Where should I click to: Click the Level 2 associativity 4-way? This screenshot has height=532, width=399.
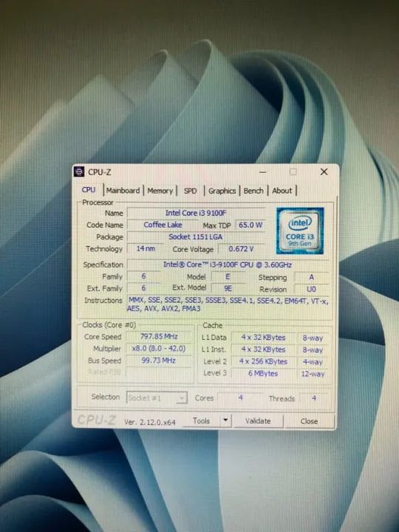click(x=313, y=362)
